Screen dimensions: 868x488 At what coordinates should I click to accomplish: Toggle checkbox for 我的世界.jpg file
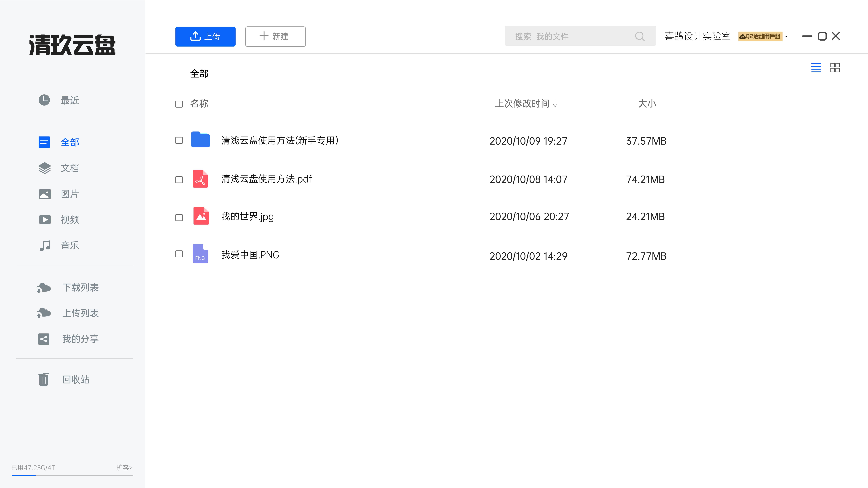click(179, 216)
